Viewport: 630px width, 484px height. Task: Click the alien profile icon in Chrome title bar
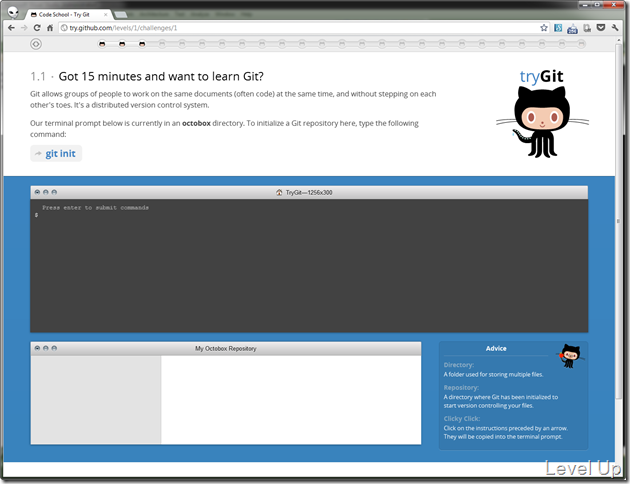[x=13, y=13]
